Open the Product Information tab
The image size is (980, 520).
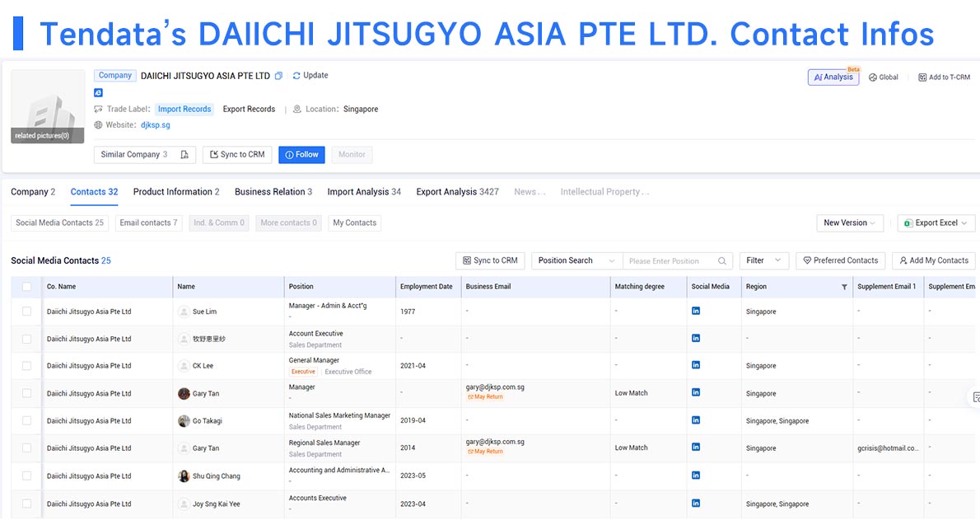[176, 192]
